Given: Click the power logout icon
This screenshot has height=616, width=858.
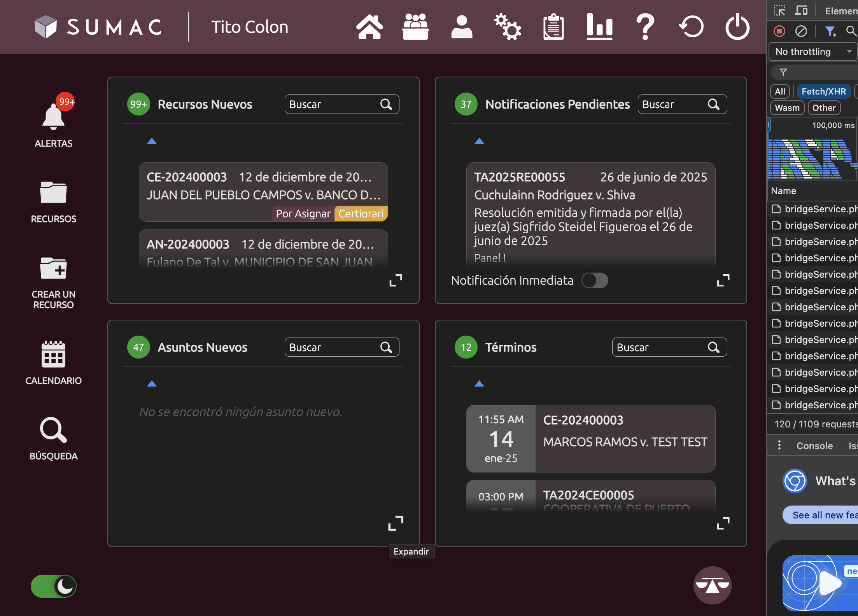Looking at the screenshot, I should (737, 27).
